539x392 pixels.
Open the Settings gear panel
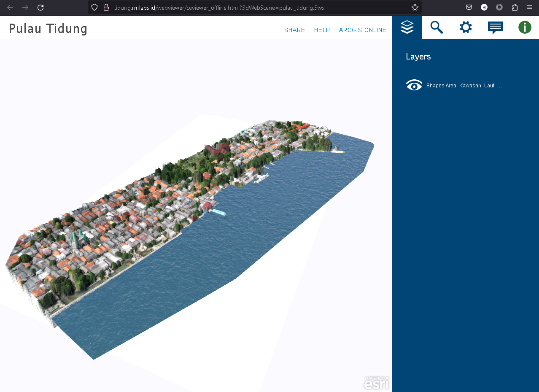[466, 27]
